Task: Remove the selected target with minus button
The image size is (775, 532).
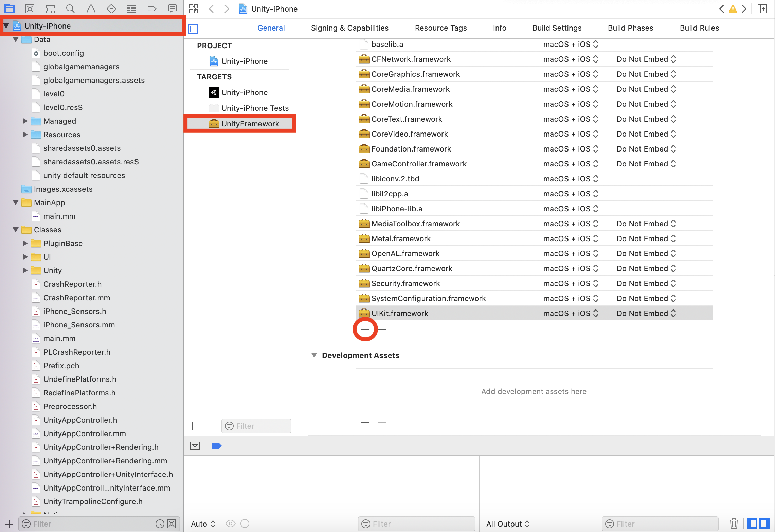Action: click(210, 426)
